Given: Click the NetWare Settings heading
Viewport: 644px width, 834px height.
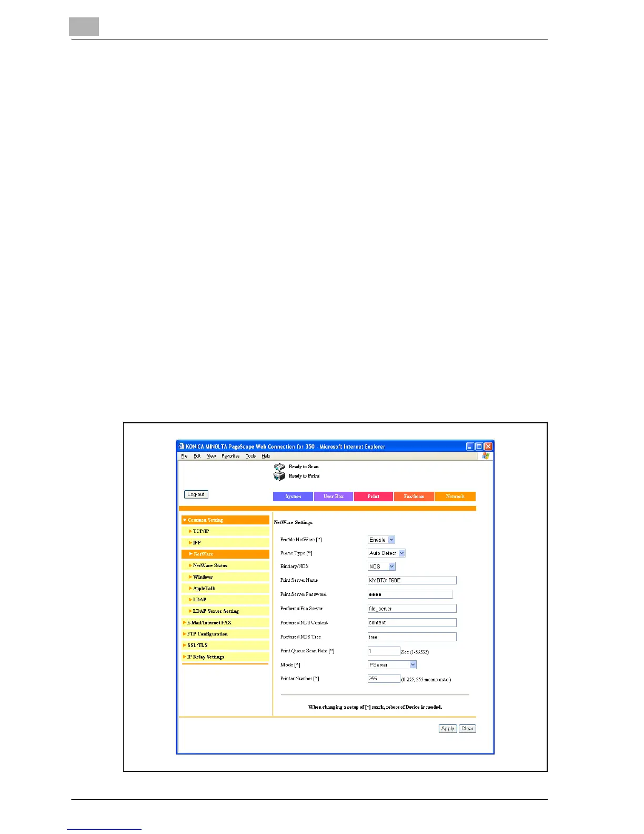Looking at the screenshot, I should (x=294, y=522).
